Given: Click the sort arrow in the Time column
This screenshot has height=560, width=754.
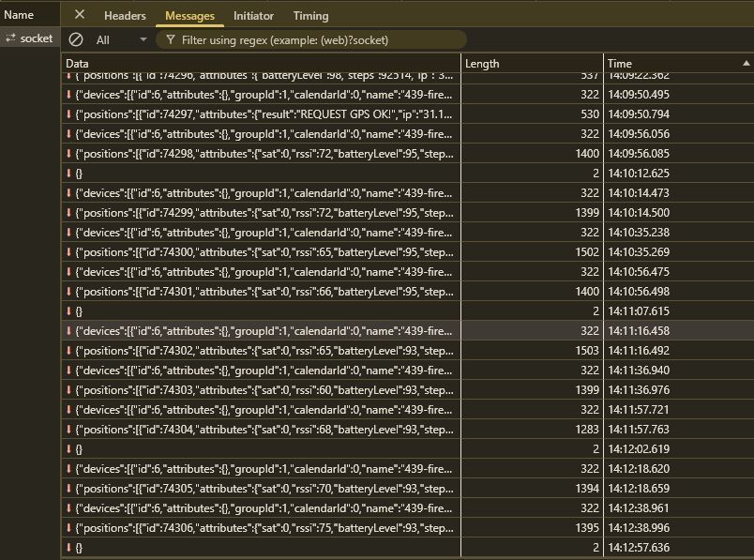Looking at the screenshot, I should [x=746, y=64].
